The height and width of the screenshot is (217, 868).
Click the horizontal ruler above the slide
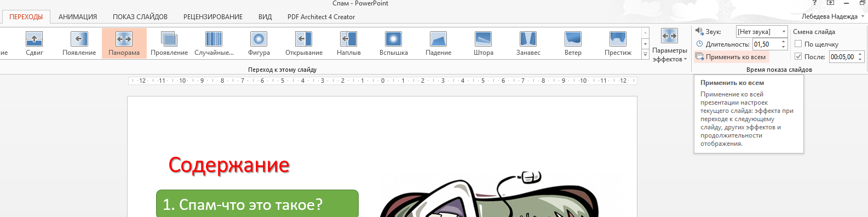382,81
